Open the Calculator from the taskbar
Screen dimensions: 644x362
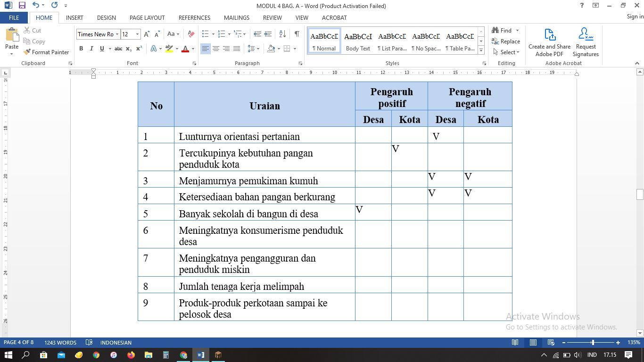[166, 355]
